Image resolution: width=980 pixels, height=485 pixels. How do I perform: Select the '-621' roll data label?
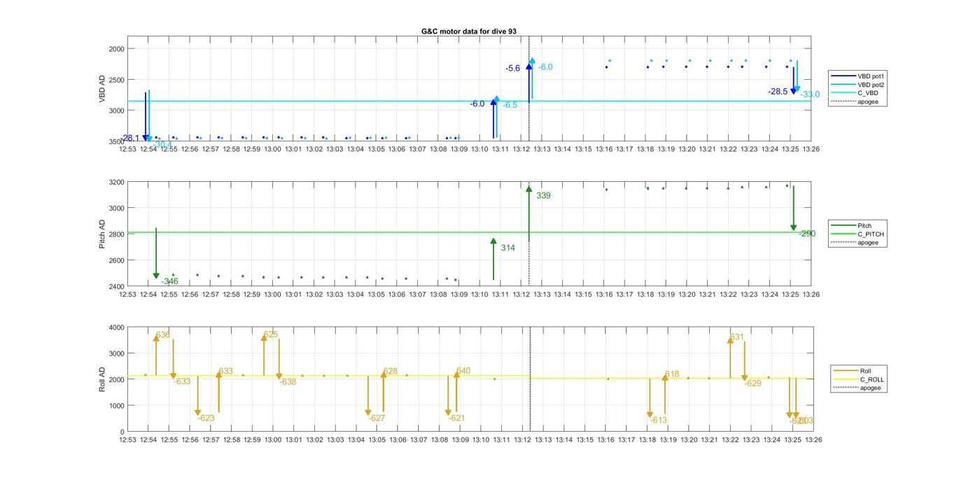(x=456, y=418)
